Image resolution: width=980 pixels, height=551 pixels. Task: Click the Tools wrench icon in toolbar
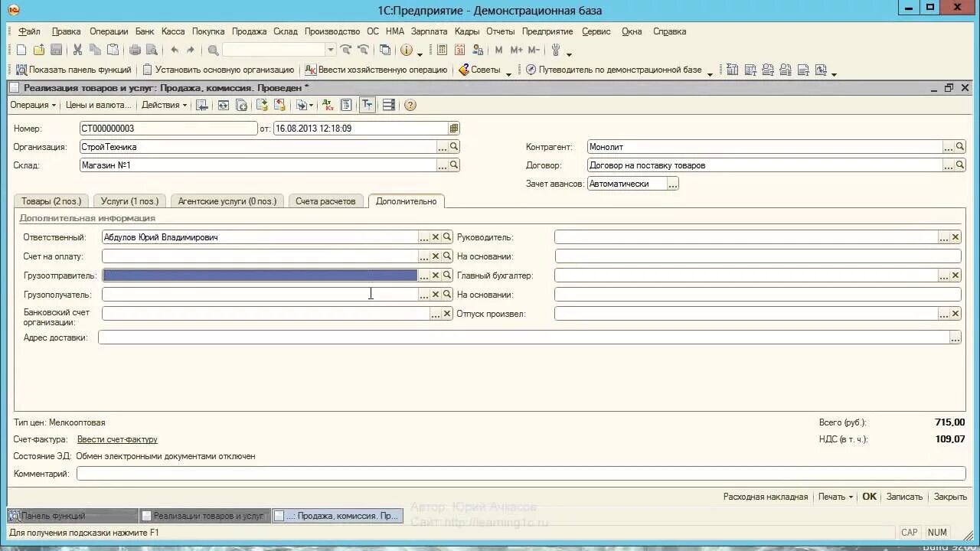point(556,50)
